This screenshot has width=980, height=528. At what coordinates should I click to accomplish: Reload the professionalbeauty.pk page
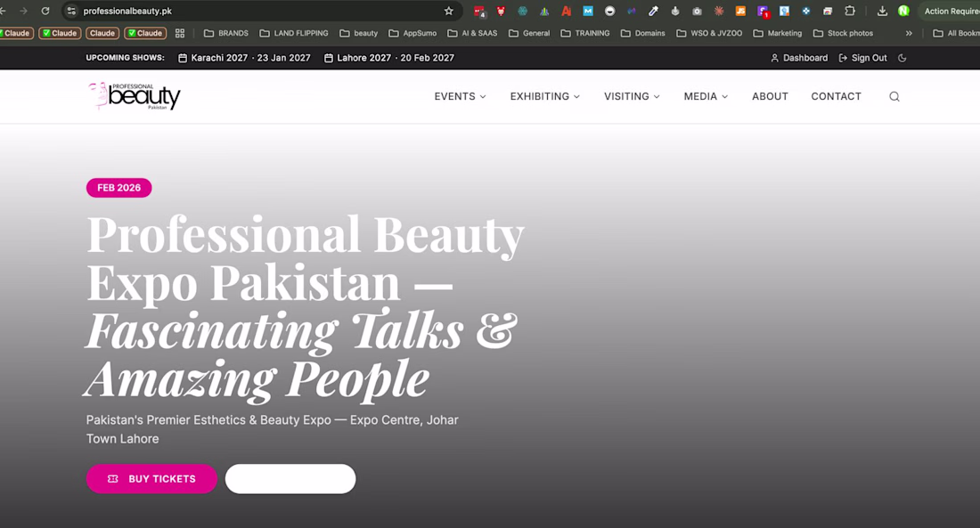pos(45,11)
